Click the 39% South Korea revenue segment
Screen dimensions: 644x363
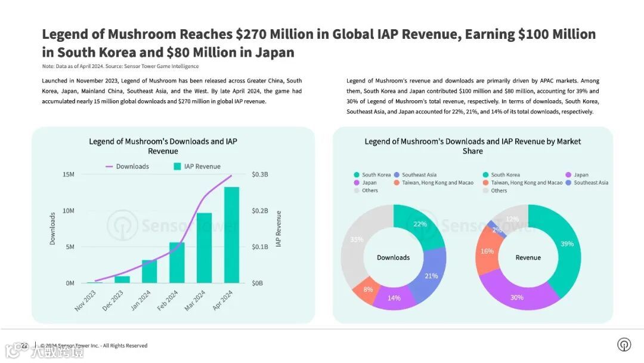click(568, 244)
